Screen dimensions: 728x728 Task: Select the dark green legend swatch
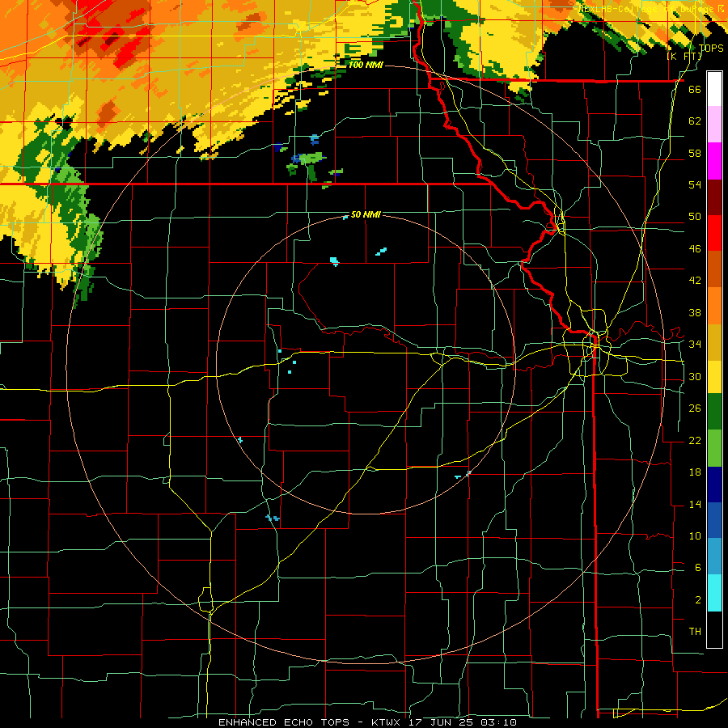tap(714, 412)
